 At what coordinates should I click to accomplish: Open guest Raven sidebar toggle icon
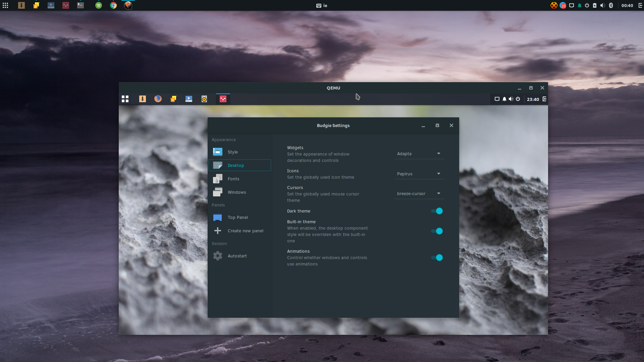pos(544,99)
